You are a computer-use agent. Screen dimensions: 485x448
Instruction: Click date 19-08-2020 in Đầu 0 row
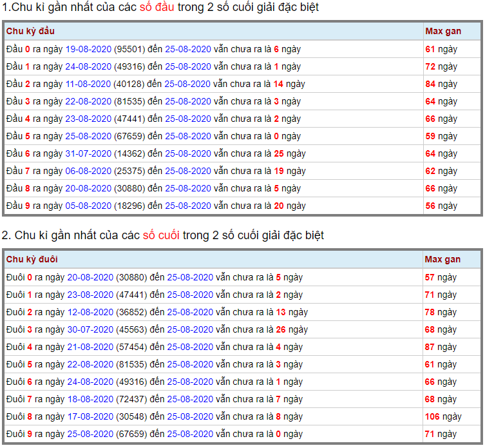click(x=88, y=49)
